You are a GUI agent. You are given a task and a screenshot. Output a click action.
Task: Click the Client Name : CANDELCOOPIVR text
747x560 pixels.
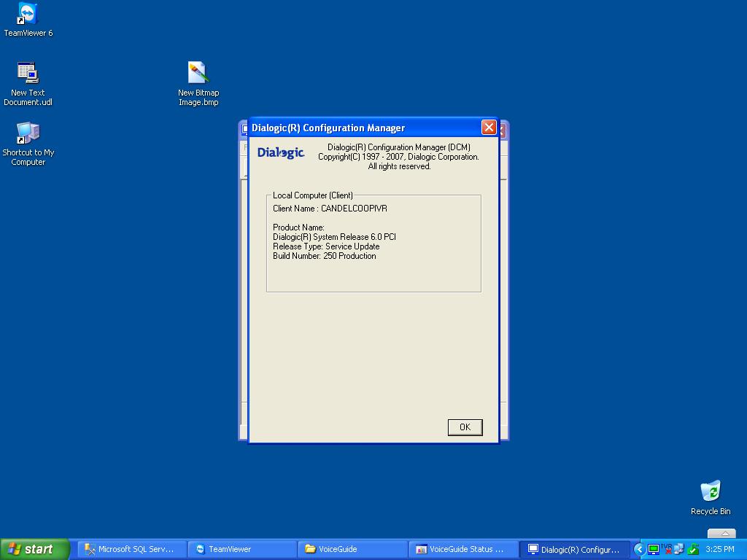tap(330, 209)
